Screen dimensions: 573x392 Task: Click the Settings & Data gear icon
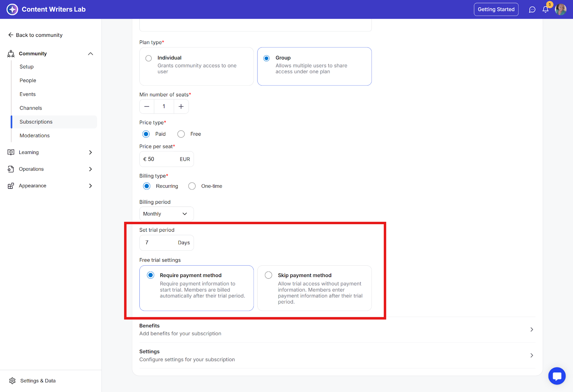pyautogui.click(x=13, y=381)
